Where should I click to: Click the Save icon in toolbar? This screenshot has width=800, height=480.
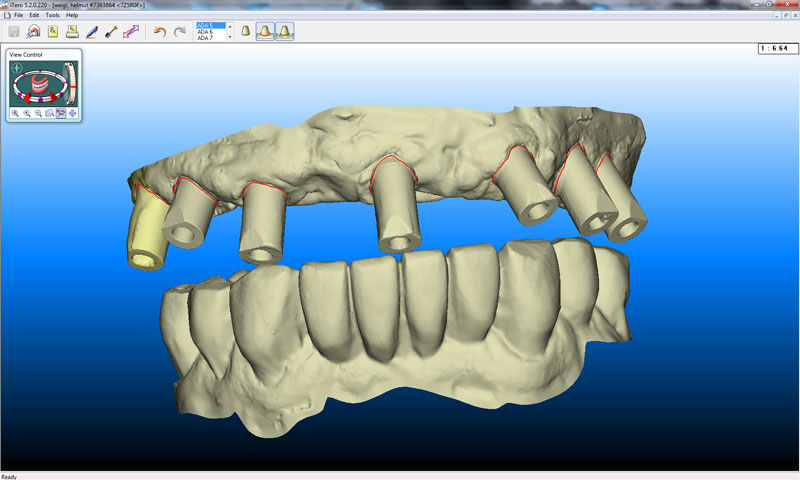tap(15, 32)
